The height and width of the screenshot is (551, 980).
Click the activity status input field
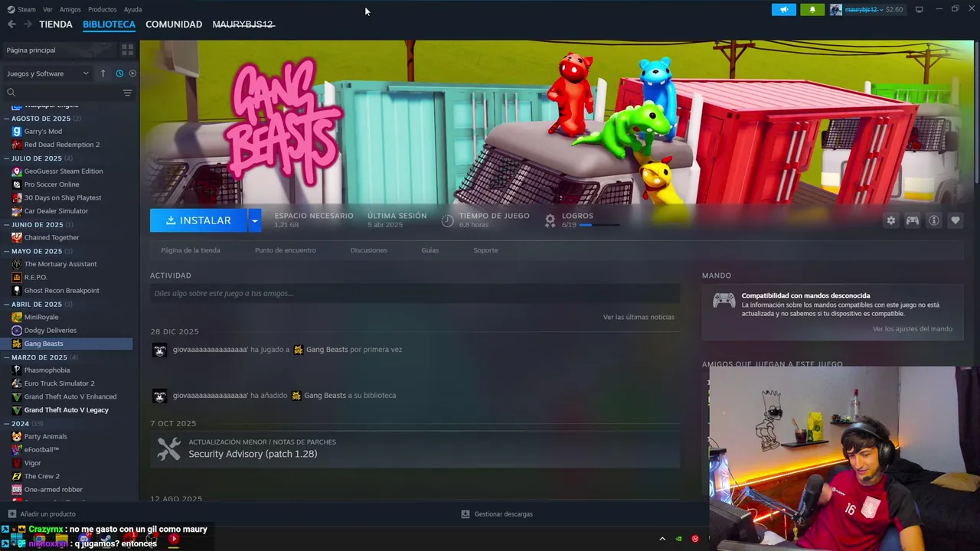(x=415, y=293)
